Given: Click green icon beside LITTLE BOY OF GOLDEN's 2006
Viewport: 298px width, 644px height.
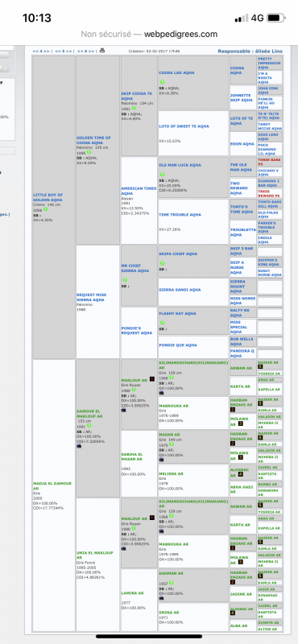Looking at the screenshot, I should 46,209.
